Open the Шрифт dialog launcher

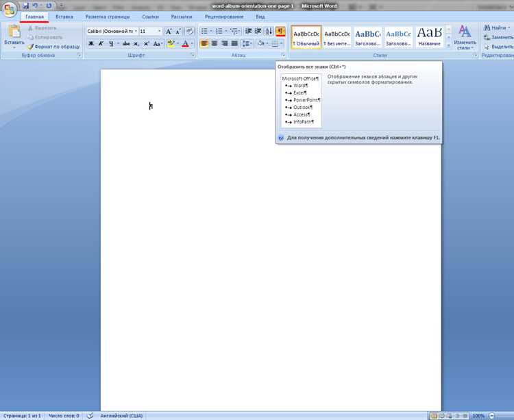pos(193,55)
